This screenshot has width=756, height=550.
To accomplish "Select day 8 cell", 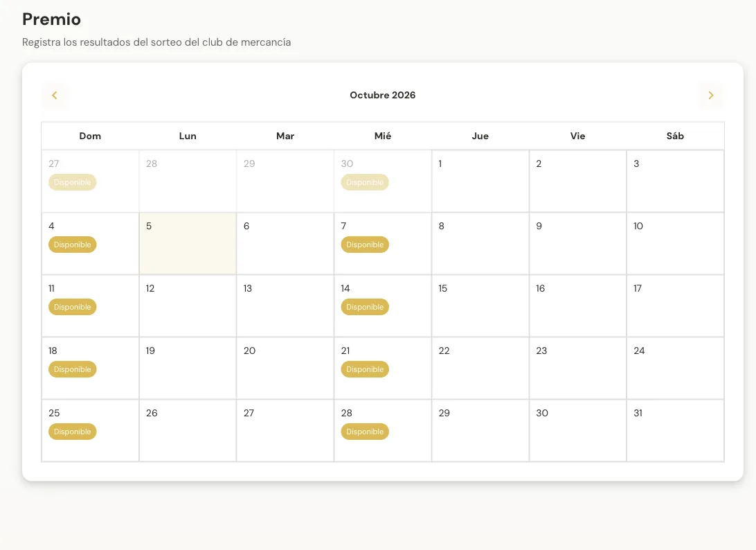I will click(x=480, y=244).
